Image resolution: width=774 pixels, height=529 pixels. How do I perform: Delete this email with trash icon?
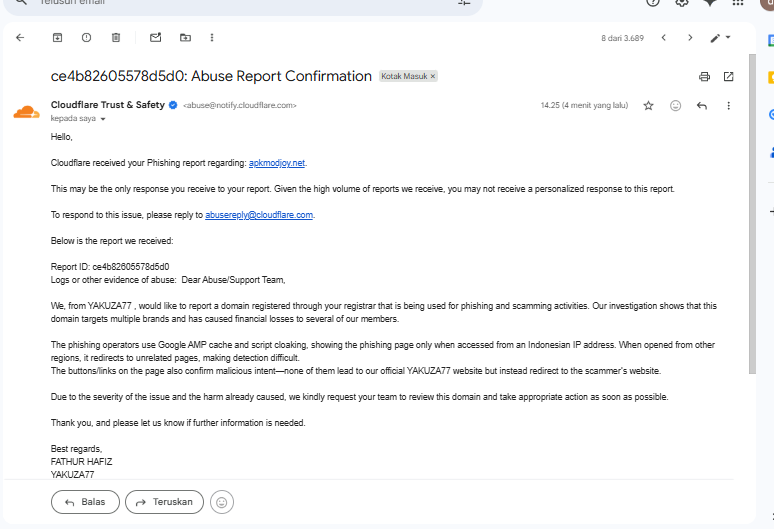click(116, 38)
